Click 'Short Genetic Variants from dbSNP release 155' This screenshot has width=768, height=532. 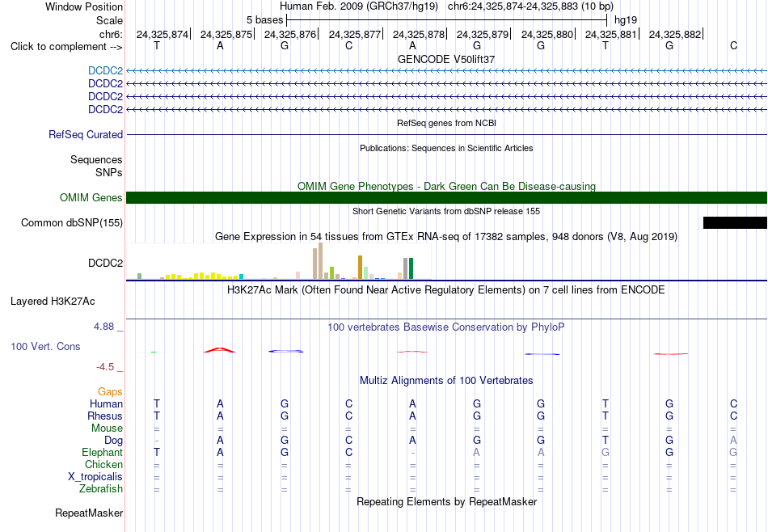pos(446,212)
